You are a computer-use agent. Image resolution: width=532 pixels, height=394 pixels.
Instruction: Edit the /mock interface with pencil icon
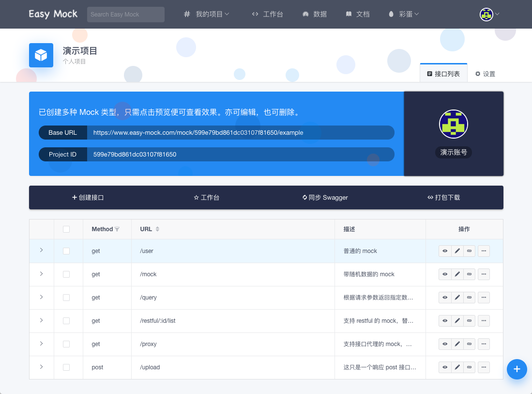point(457,274)
